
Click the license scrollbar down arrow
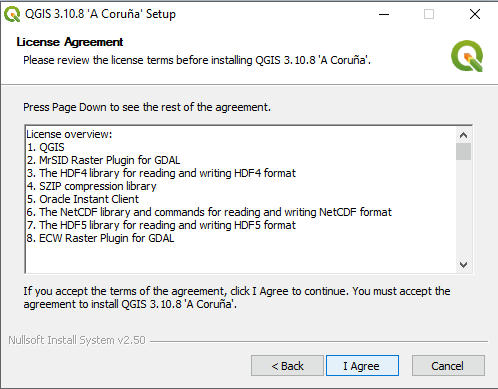click(463, 265)
